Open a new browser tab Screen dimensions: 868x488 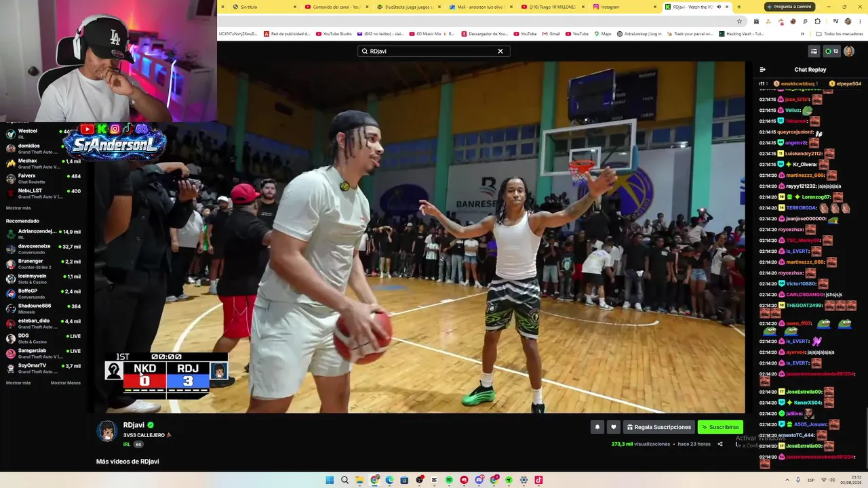click(x=739, y=7)
